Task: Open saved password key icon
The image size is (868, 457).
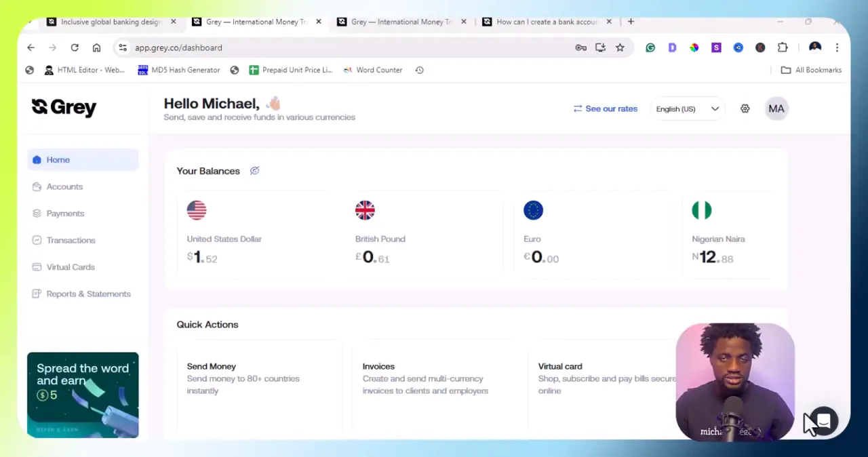Action: click(x=581, y=47)
